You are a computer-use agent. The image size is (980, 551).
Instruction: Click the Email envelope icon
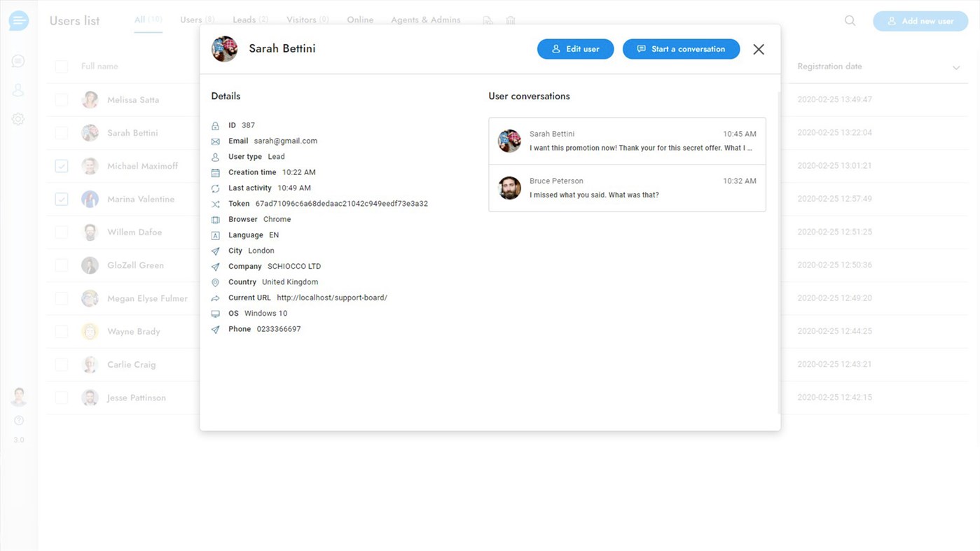[215, 141]
